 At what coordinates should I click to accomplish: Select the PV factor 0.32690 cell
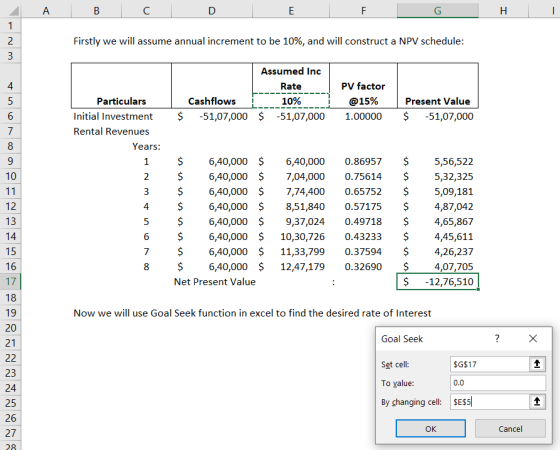363,266
